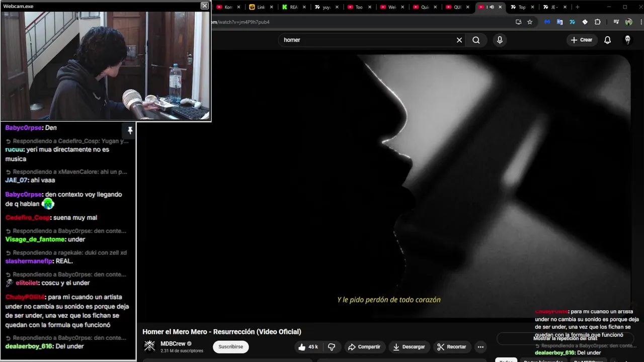Start voice search with the microphone

click(x=500, y=40)
